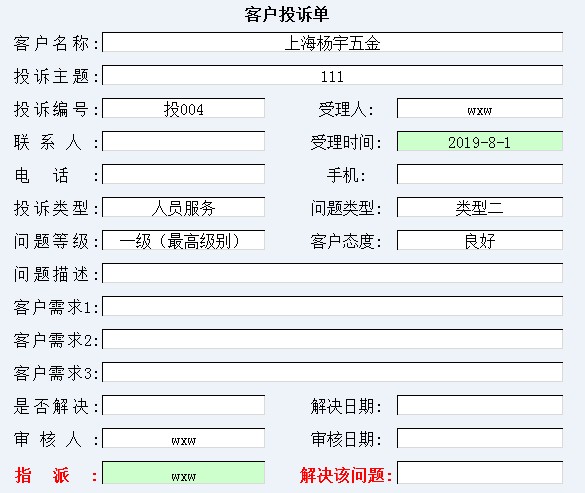Select the empty 手机 input field
Image resolution: width=585 pixels, height=493 pixels.
[480, 174]
